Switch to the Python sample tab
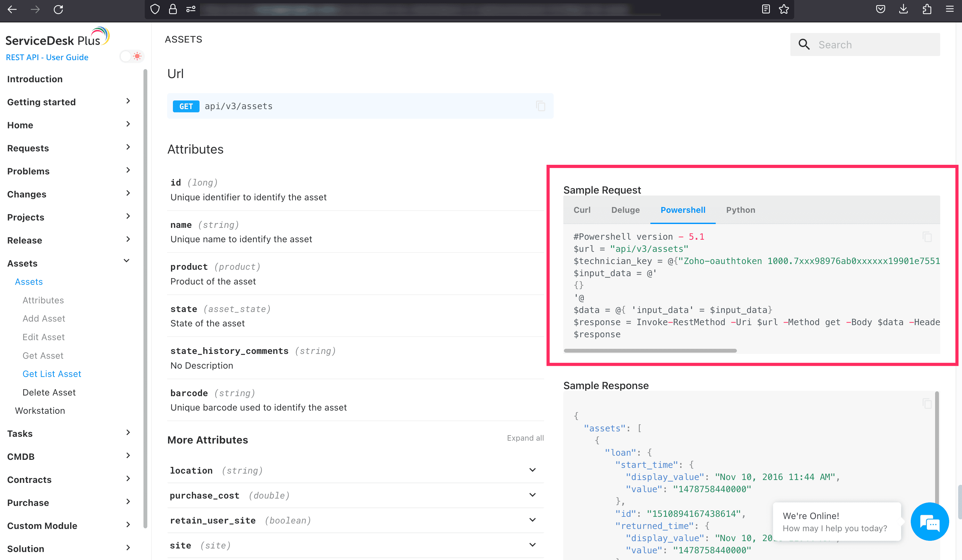 click(740, 210)
